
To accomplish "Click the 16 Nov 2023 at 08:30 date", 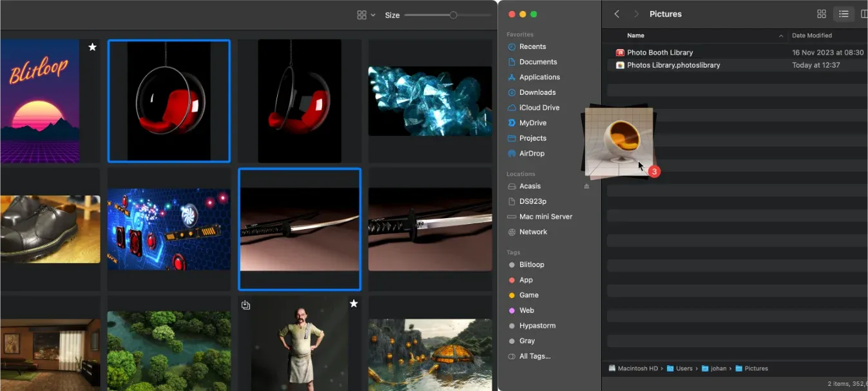I will pos(828,52).
